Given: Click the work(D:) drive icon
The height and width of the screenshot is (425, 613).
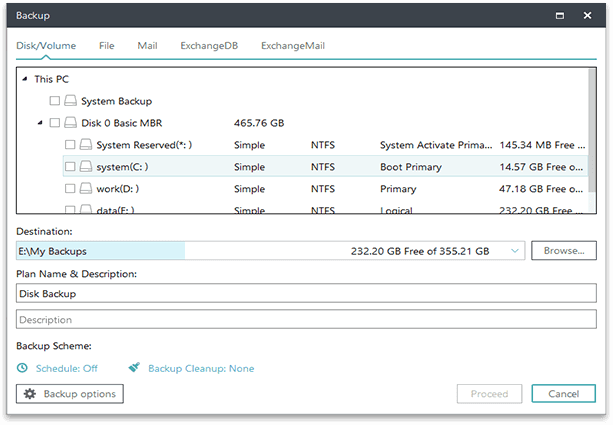Looking at the screenshot, I should coord(86,188).
